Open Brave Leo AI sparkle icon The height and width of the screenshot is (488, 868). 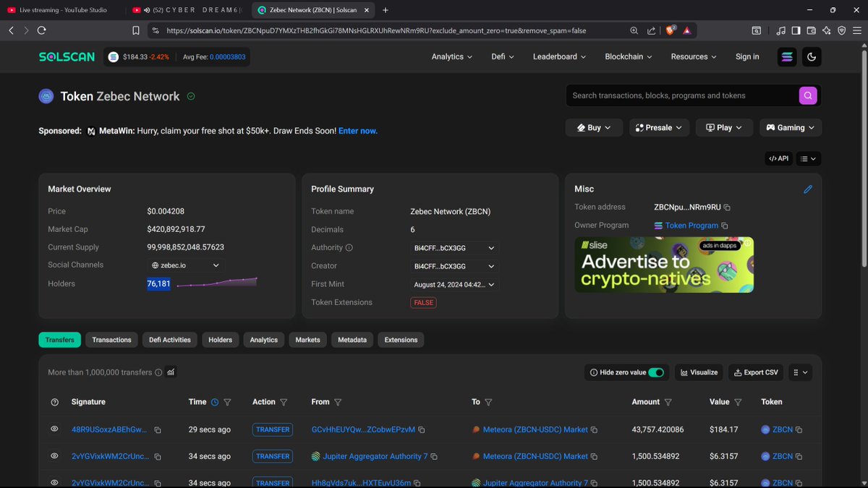(x=827, y=30)
